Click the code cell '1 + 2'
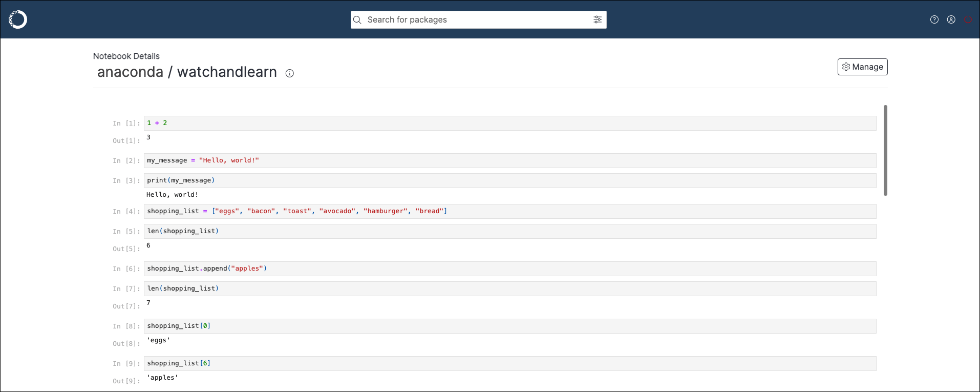 pyautogui.click(x=510, y=123)
